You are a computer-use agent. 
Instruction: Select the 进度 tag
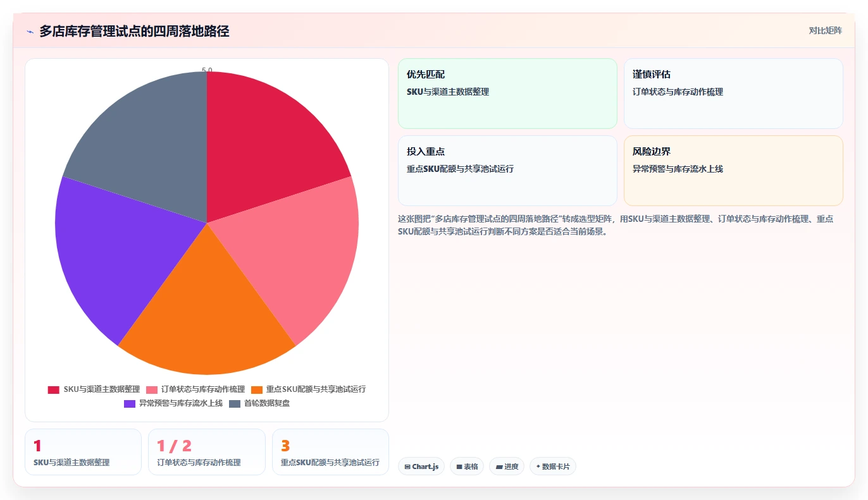click(x=507, y=466)
